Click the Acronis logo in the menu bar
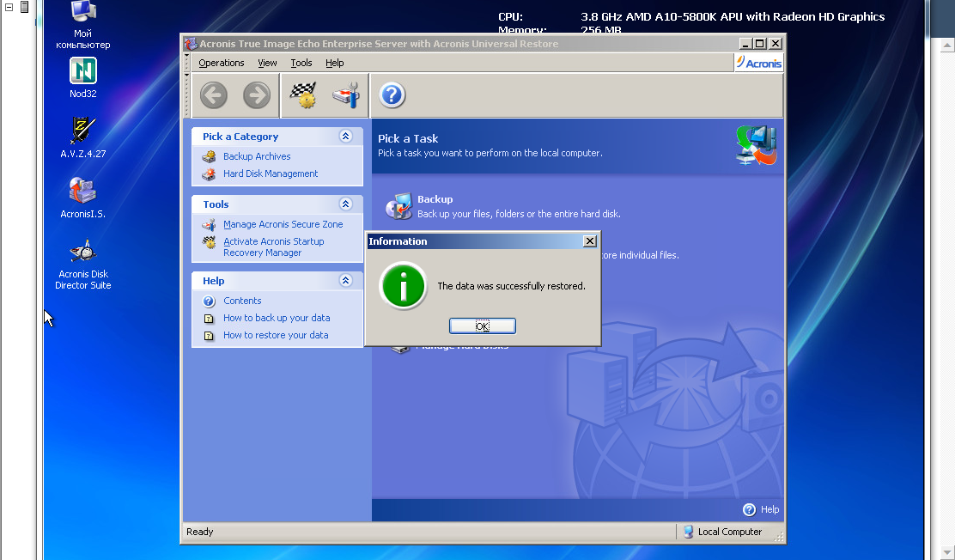The width and height of the screenshot is (955, 560). pos(759,63)
